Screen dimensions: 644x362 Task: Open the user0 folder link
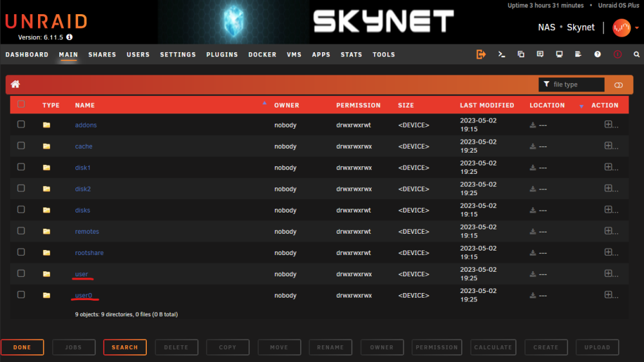click(83, 296)
